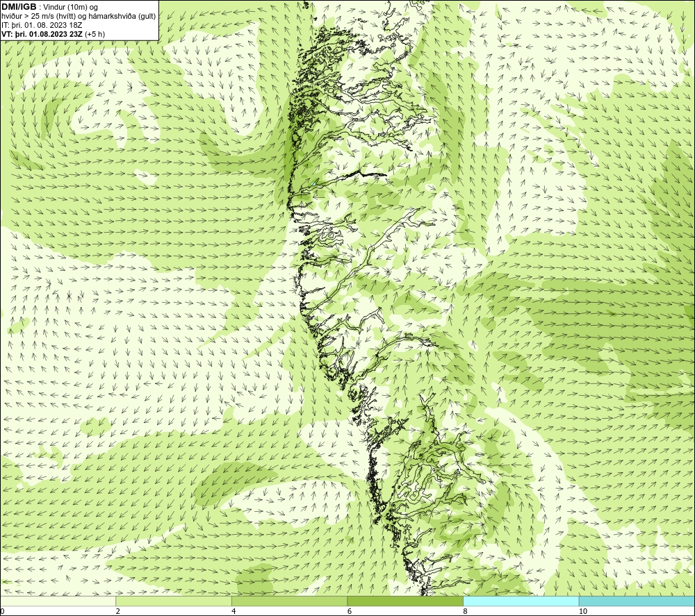The image size is (695, 616).
Task: Click the scale label '8'
Action: tap(465, 612)
